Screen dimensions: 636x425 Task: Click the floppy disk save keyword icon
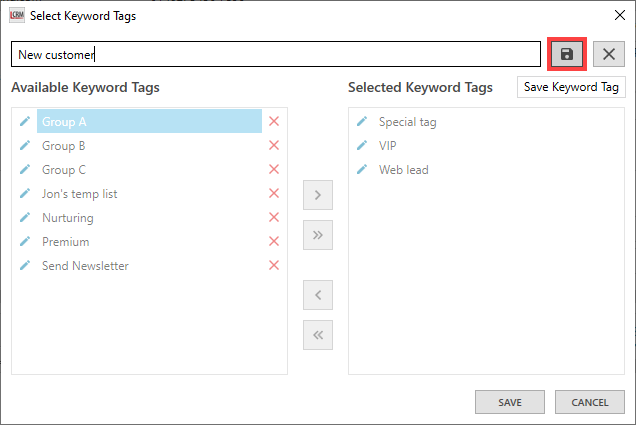point(567,54)
